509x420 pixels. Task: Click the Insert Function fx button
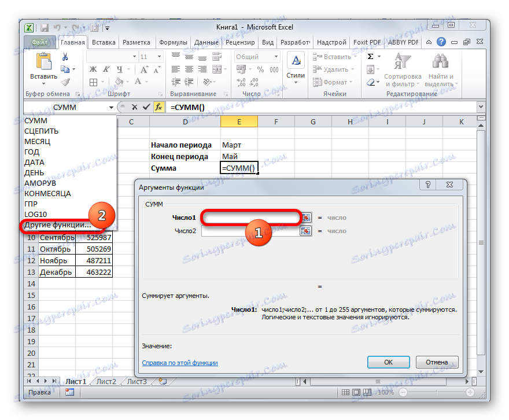pyautogui.click(x=158, y=107)
